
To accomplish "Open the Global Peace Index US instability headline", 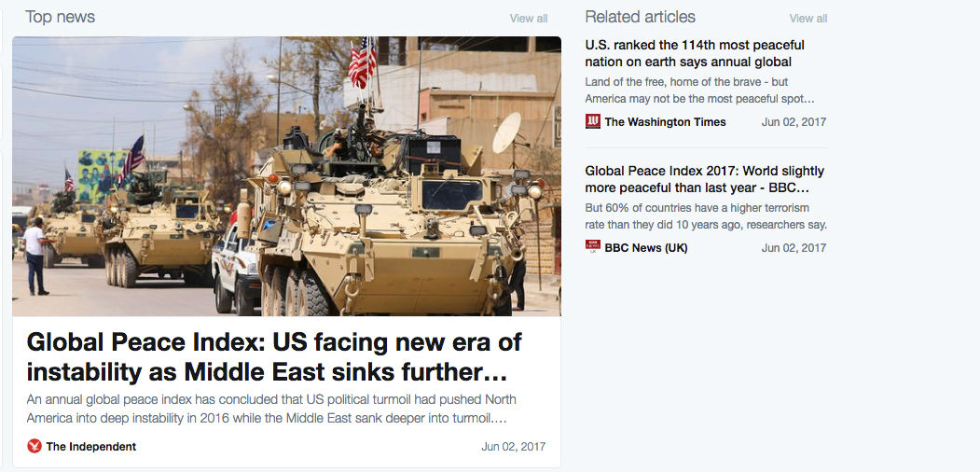I will point(274,357).
